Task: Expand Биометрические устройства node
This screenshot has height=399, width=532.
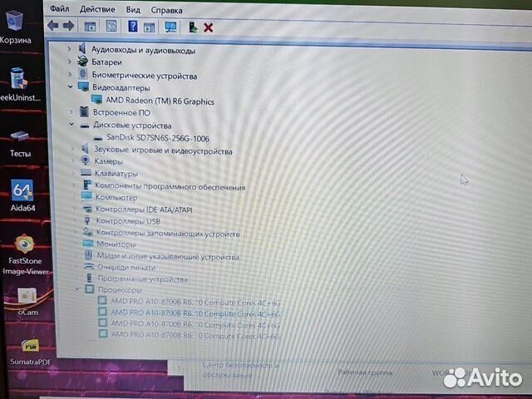Action: point(70,74)
